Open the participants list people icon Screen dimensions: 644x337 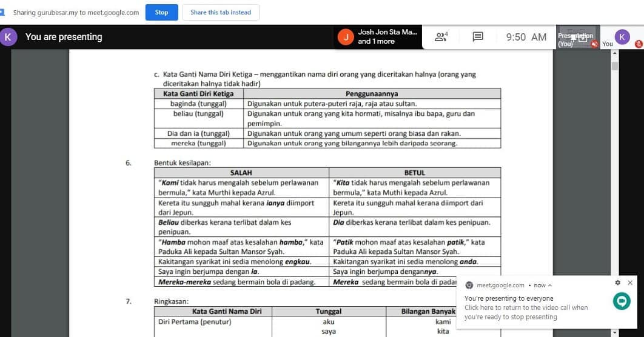(441, 37)
